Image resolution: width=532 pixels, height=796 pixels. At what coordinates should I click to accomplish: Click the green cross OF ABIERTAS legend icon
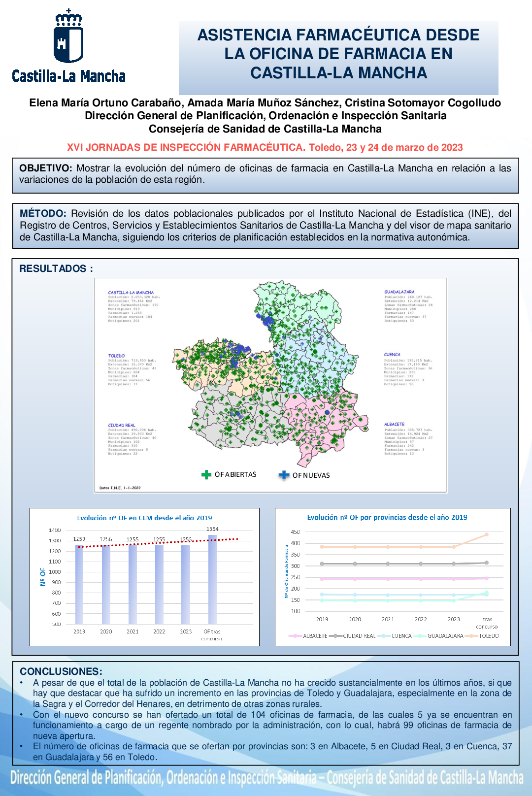tap(206, 474)
